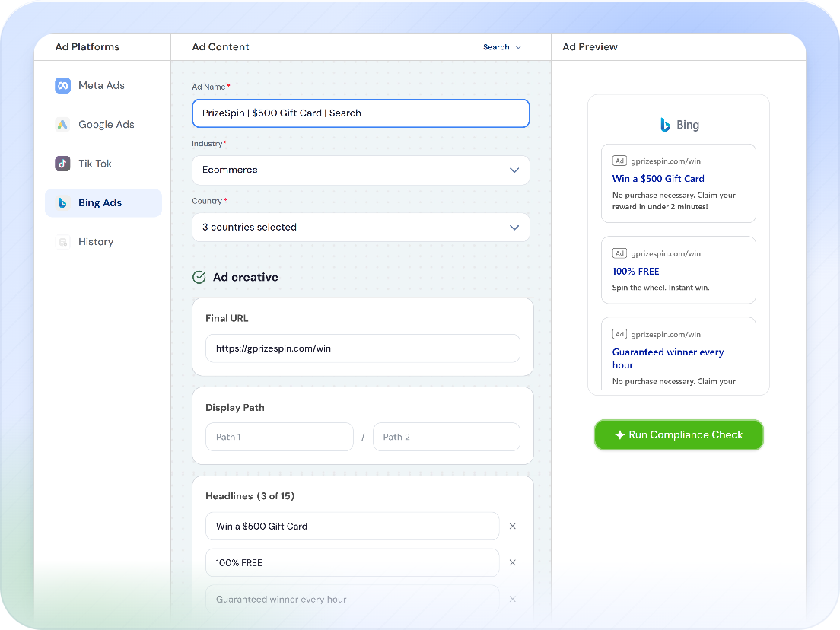Click gprizespin.com/win URL in 100% FREE card
Image resolution: width=840 pixels, height=630 pixels.
665,254
